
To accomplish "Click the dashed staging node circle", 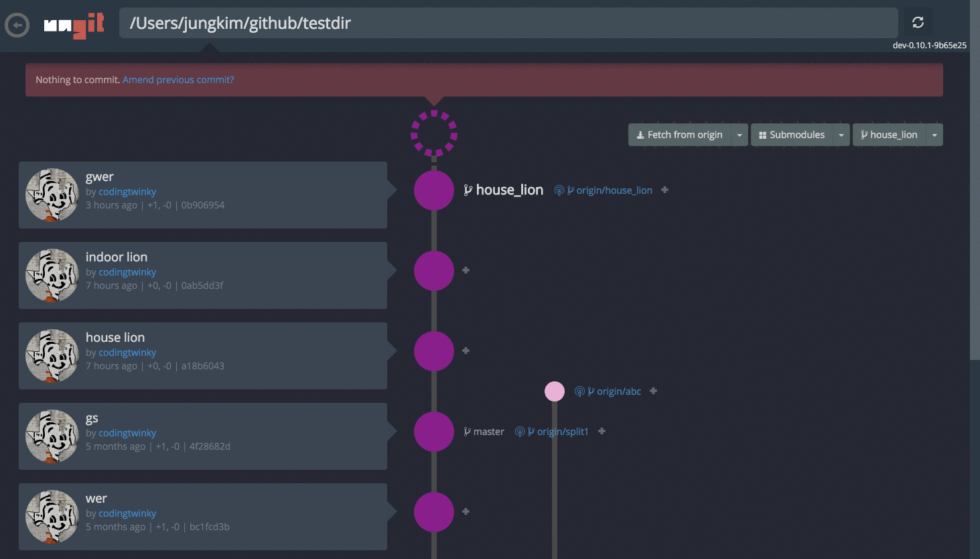I will point(434,133).
